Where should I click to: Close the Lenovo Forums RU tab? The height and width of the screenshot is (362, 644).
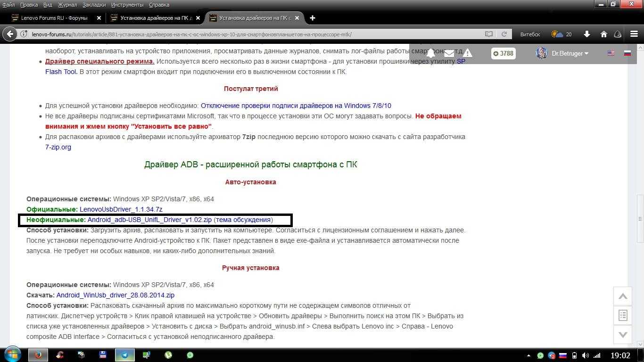(x=99, y=18)
